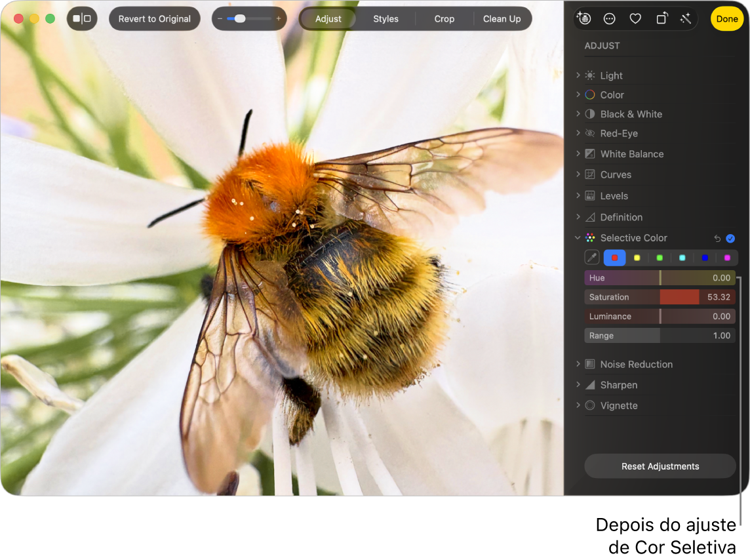
Task: Rotate the photo using the rotate icon
Action: 661,19
